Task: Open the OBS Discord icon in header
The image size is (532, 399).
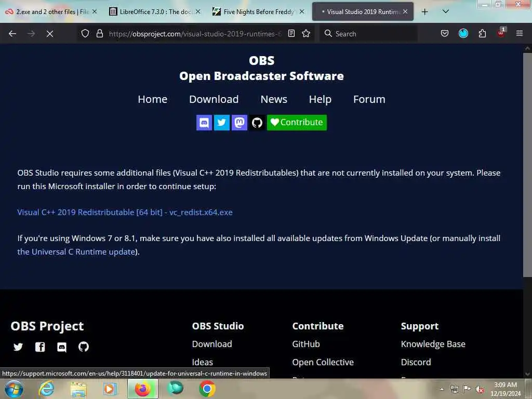Action: [x=204, y=123]
